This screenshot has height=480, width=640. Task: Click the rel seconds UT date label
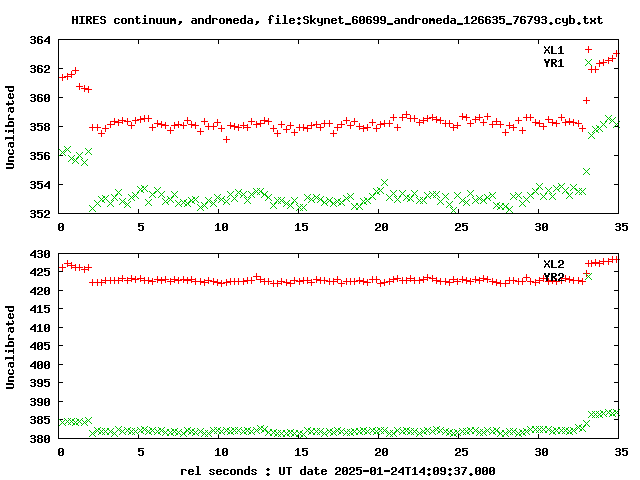[x=338, y=471]
